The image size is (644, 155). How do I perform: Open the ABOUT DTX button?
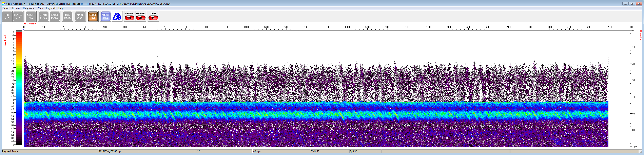pyautogui.click(x=105, y=17)
